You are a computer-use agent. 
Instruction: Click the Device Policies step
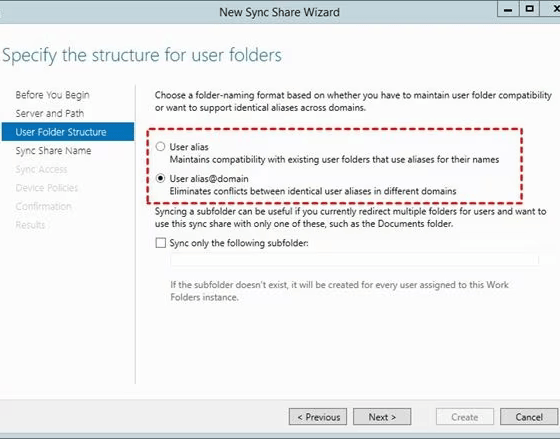[47, 188]
